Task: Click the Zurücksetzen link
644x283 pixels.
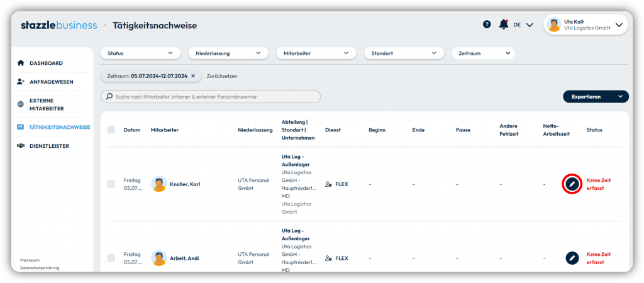Action: [222, 76]
